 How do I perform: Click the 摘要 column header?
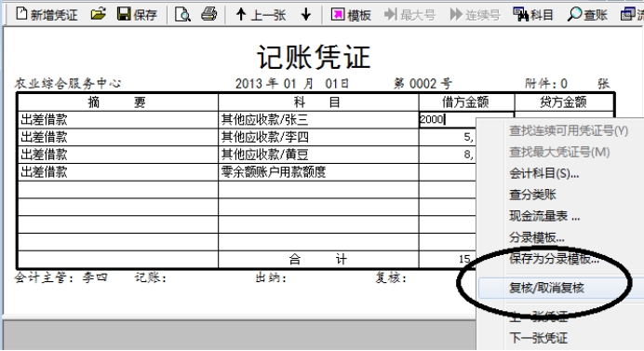point(117,101)
